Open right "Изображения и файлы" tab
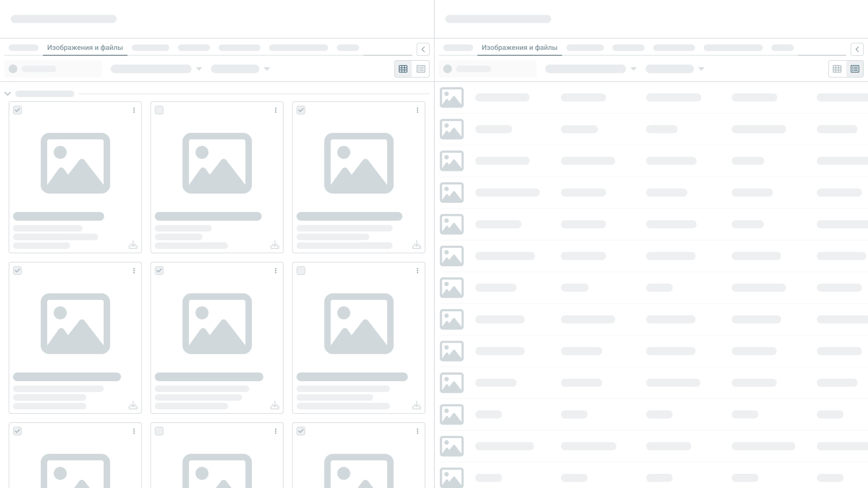Screen dimensions: 868x488 519,48
